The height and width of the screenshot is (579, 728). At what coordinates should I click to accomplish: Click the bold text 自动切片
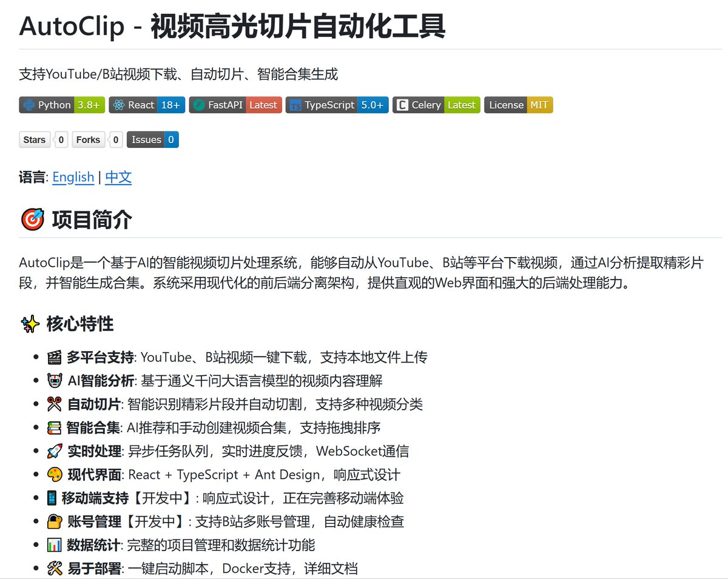94,404
